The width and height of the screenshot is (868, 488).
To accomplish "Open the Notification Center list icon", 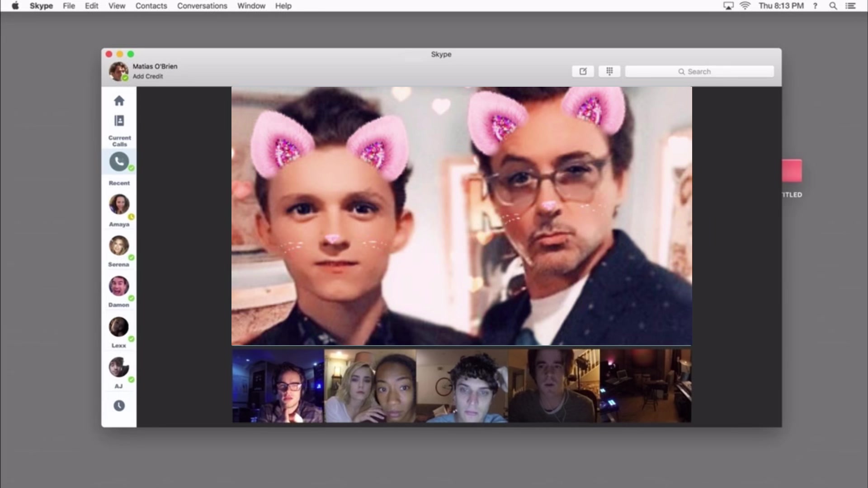I will tap(850, 6).
